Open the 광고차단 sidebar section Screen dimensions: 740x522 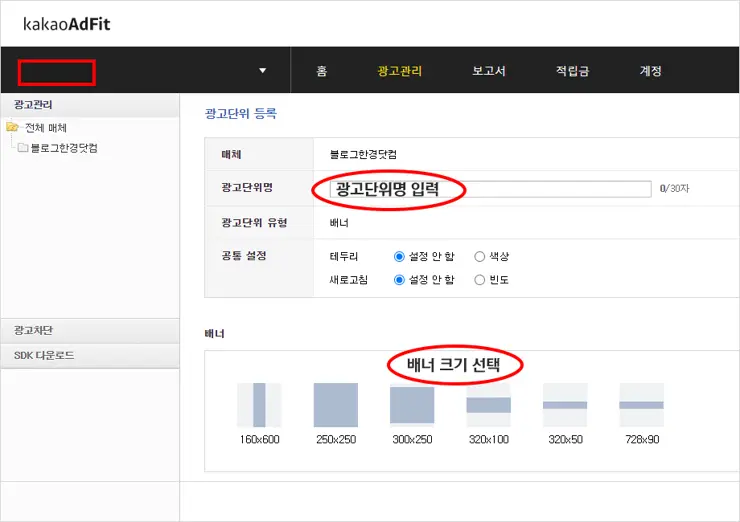[x=90, y=330]
